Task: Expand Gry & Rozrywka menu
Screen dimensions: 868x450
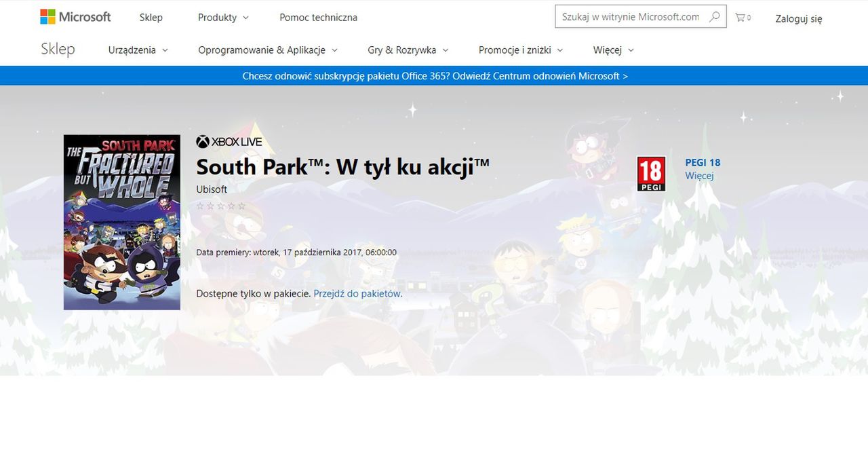Action: pyautogui.click(x=408, y=50)
